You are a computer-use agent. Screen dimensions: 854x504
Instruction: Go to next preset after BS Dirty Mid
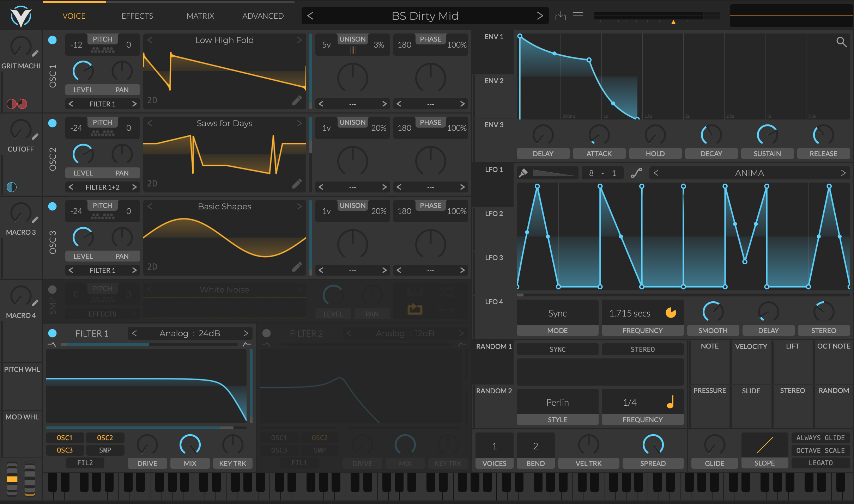coord(540,16)
